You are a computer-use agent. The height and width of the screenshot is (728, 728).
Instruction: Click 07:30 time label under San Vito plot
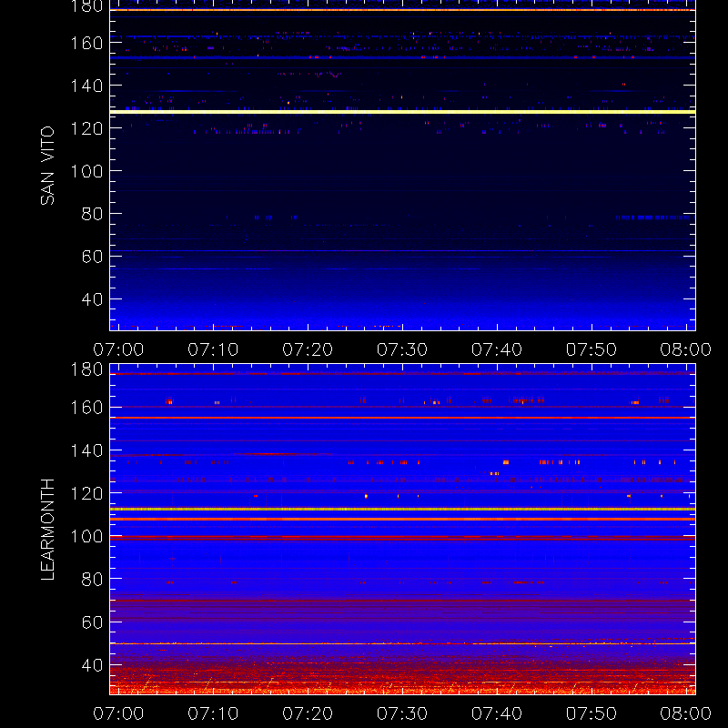tap(402, 349)
